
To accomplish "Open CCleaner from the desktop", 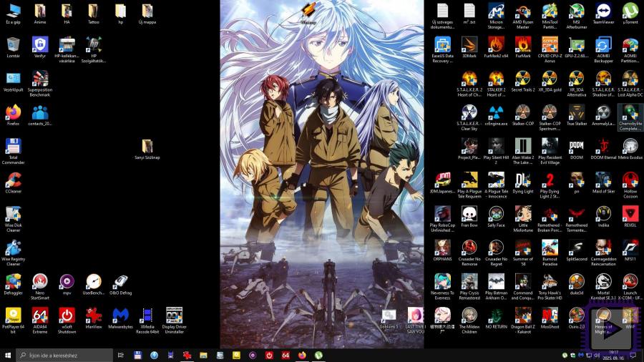I will coord(13,183).
